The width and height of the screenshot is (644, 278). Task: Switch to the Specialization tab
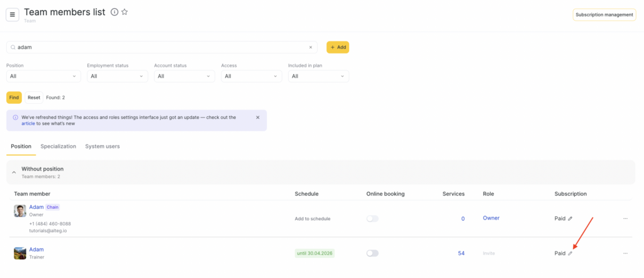tap(58, 147)
